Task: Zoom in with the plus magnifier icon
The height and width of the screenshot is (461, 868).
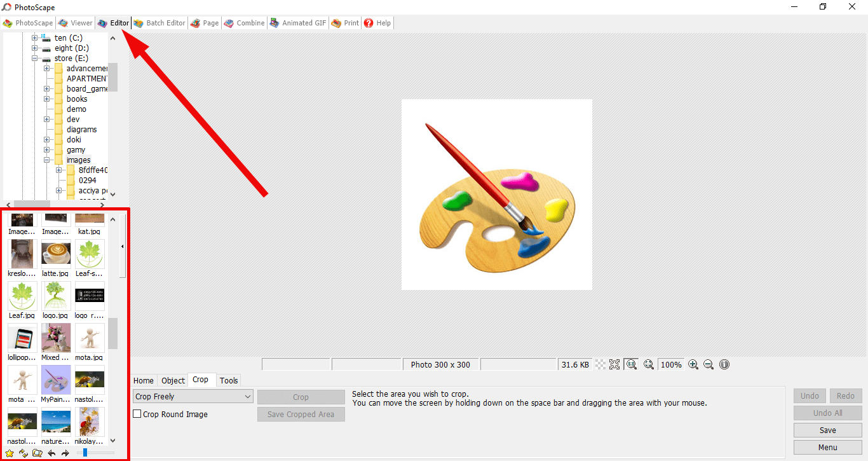Action: [693, 364]
